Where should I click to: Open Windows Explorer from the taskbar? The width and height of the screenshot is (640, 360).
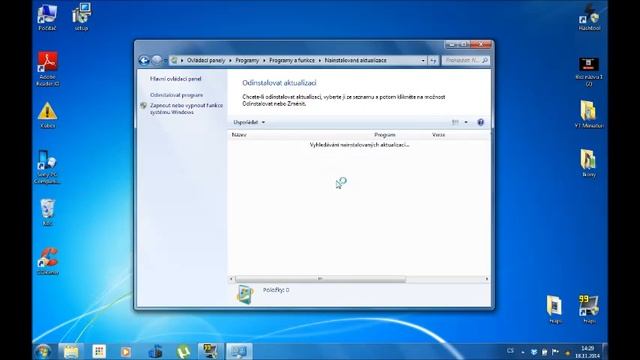(x=71, y=351)
